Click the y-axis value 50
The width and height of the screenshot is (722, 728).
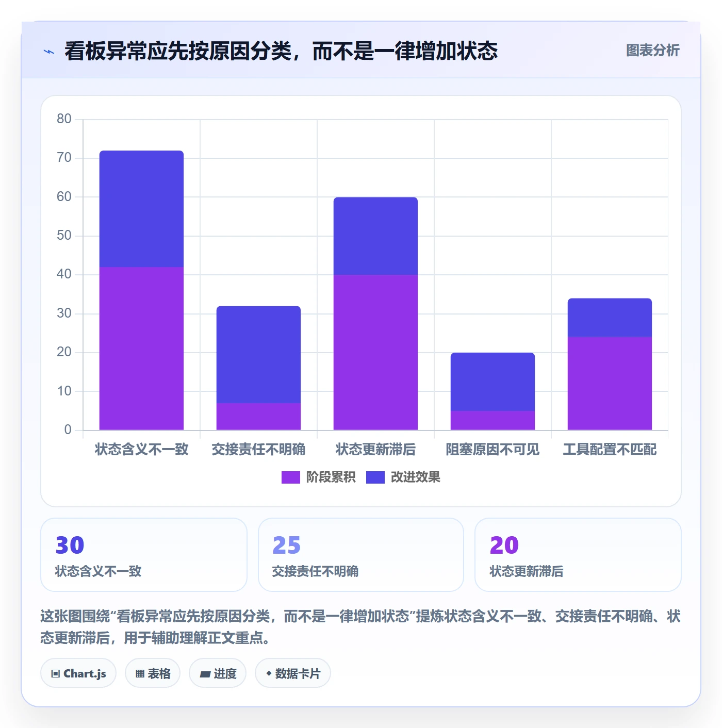point(64,236)
